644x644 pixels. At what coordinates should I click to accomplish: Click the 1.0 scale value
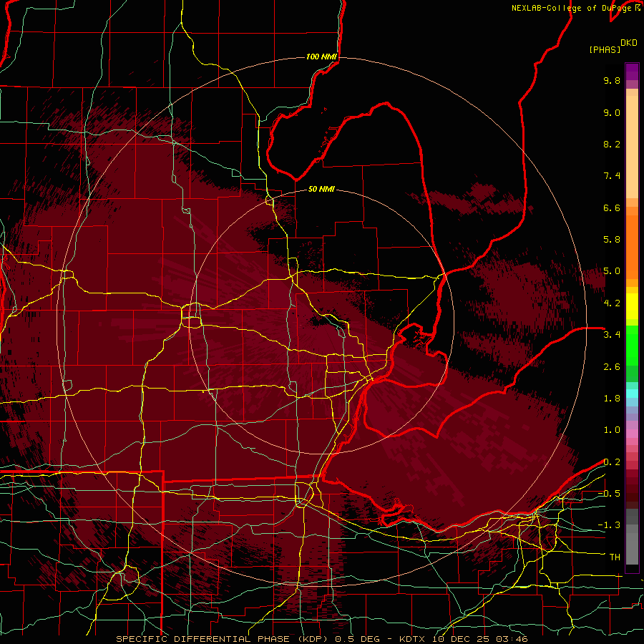[x=612, y=430]
